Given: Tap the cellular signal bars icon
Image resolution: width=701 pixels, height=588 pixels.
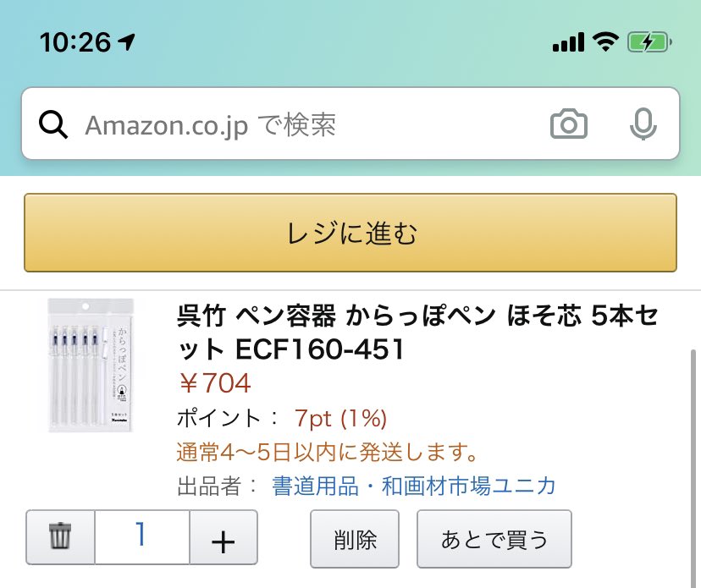Looking at the screenshot, I should click(568, 42).
